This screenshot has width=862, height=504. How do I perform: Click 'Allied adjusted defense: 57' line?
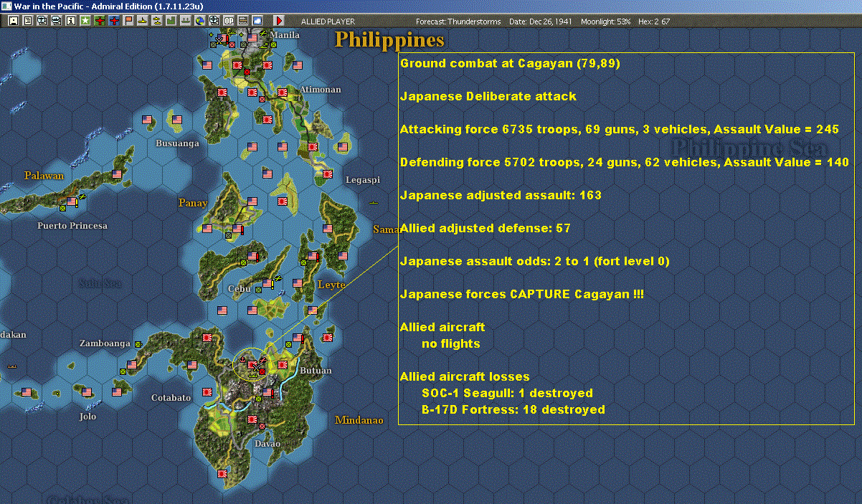[x=486, y=228]
